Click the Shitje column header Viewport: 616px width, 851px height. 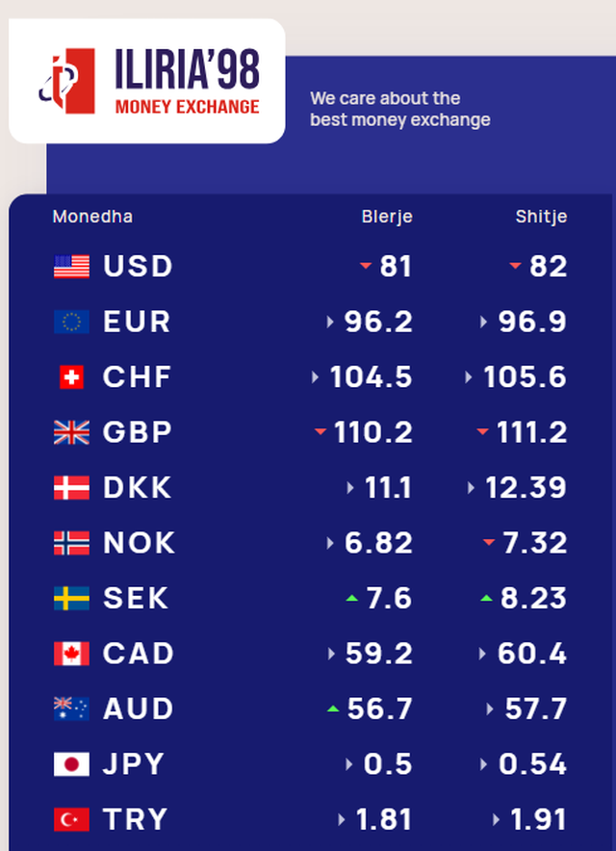541,217
